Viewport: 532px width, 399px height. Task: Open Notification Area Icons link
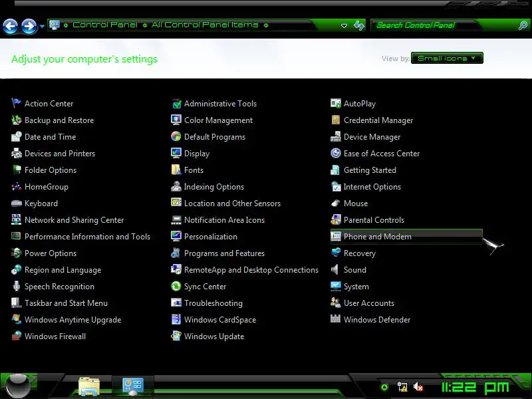tap(224, 220)
